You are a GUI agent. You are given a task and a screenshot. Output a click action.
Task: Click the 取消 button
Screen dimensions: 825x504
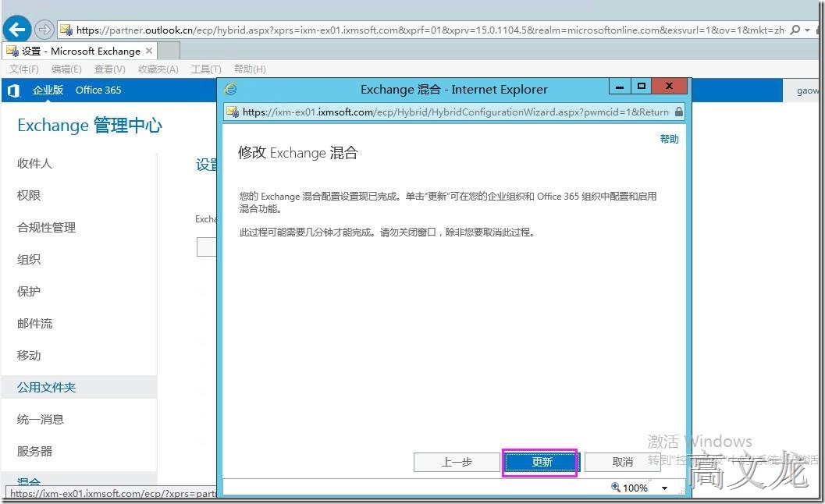click(x=622, y=462)
